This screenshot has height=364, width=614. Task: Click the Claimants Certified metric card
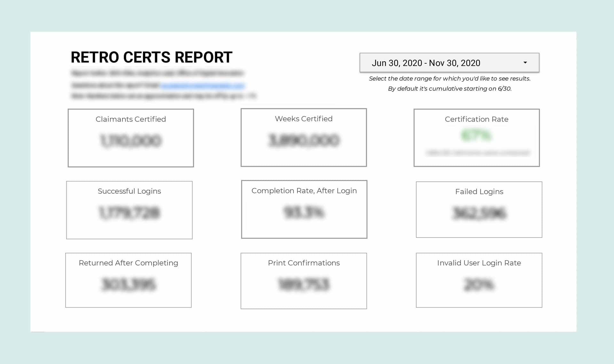coord(130,138)
